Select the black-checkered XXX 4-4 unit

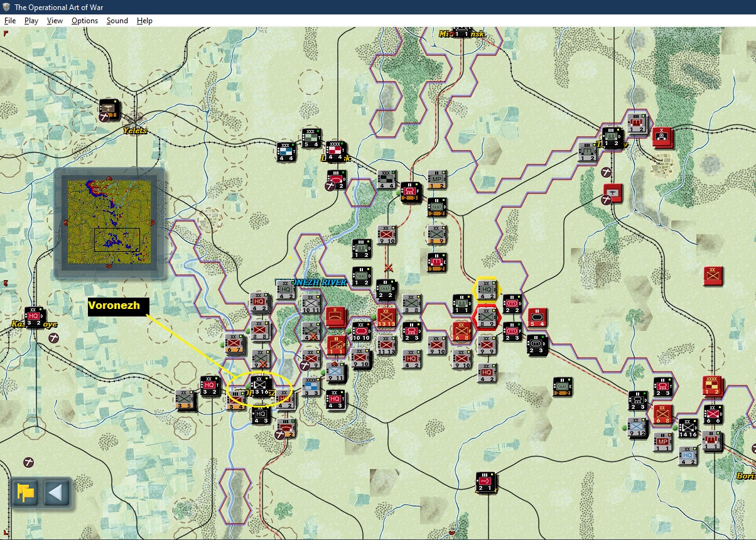coord(386,180)
